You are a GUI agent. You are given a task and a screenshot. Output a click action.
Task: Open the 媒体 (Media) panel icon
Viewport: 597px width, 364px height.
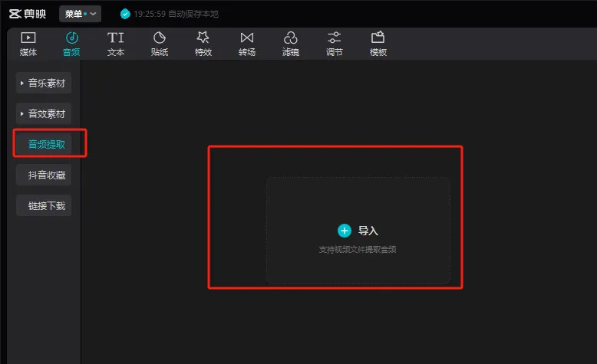click(28, 38)
